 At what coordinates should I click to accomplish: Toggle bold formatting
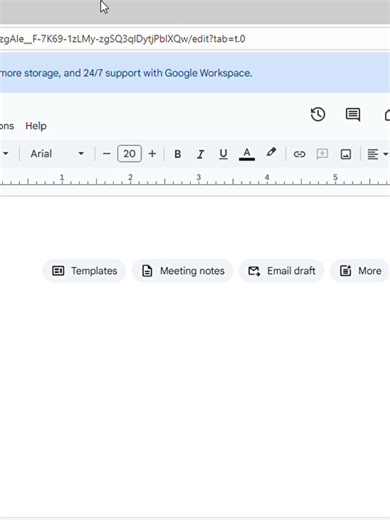click(178, 154)
